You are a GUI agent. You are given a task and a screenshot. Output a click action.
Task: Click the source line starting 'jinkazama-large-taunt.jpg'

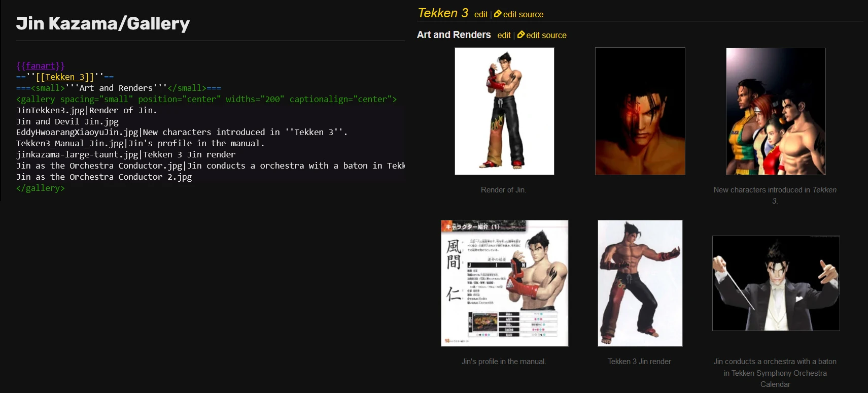[x=126, y=155]
